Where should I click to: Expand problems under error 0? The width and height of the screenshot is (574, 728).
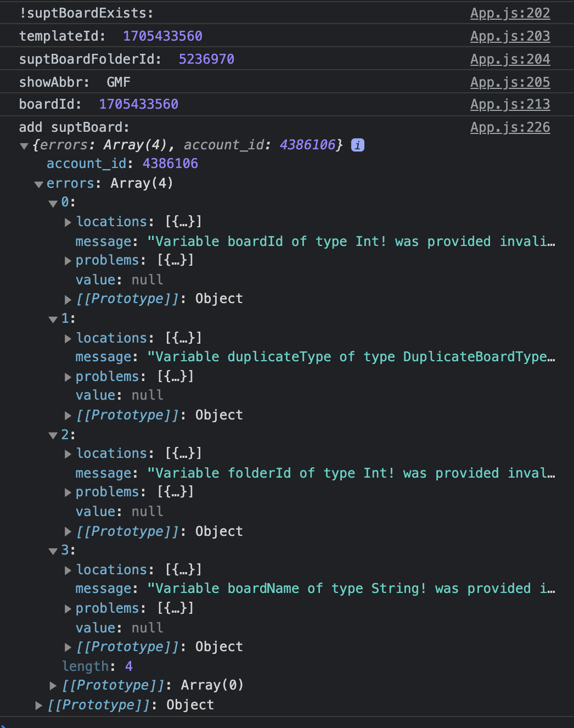click(x=68, y=261)
